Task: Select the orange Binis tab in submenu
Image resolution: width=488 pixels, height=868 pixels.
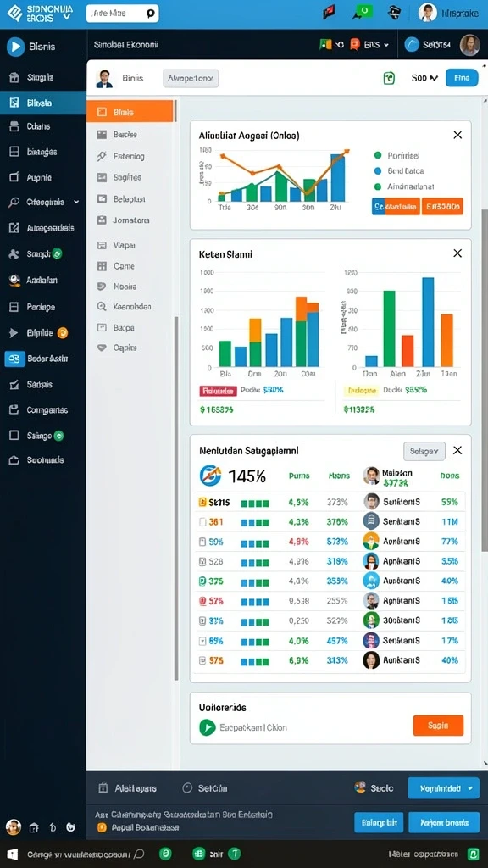Action: click(130, 112)
